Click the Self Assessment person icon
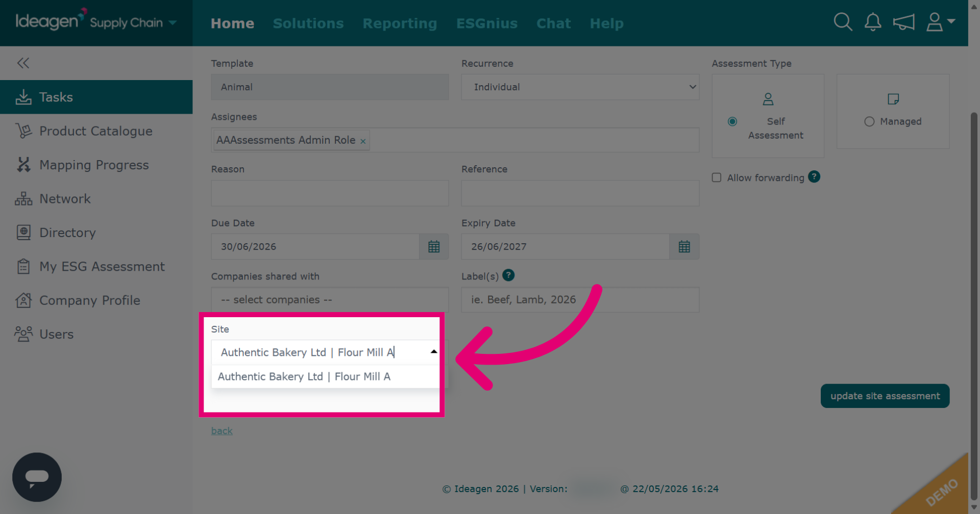 pyautogui.click(x=768, y=99)
